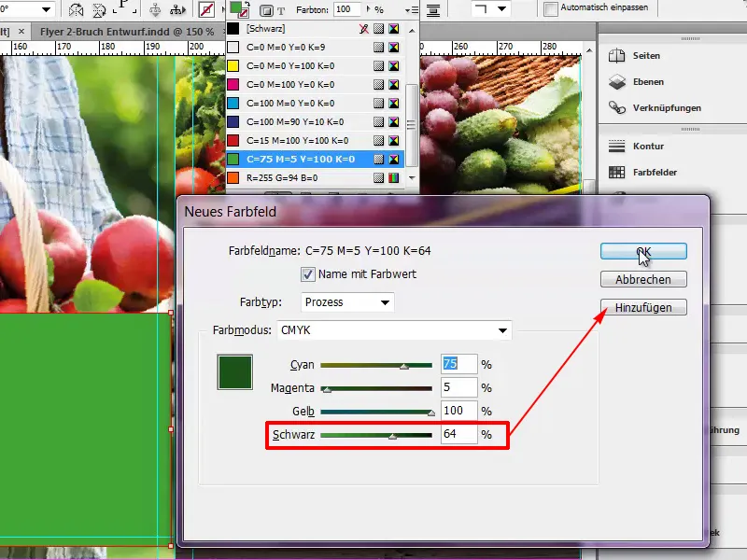Screen dimensions: 747x560
Task: Click the Farbton percentage input field
Action: pyautogui.click(x=346, y=9)
